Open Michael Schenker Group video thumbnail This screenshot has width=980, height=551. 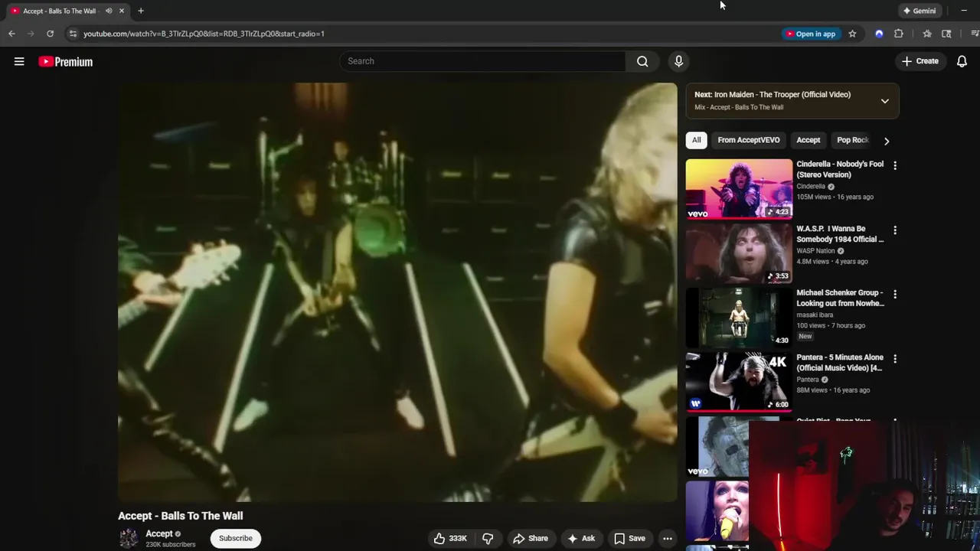click(x=739, y=318)
